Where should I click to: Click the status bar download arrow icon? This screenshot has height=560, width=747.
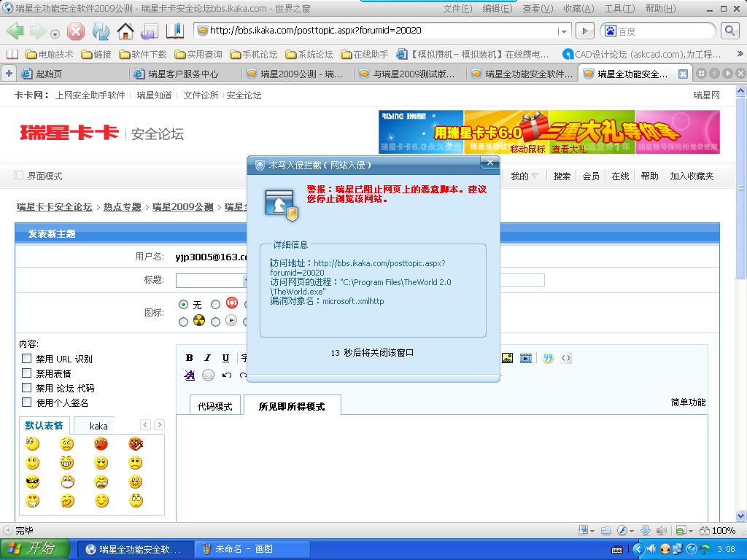tap(646, 530)
